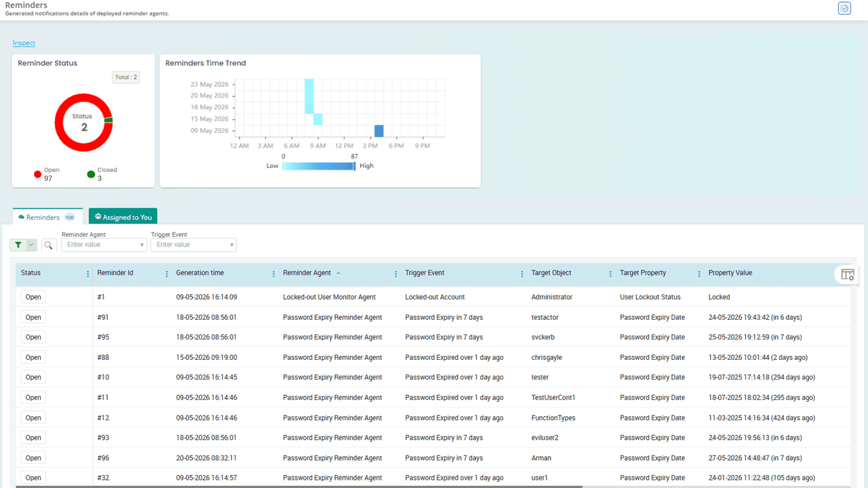The height and width of the screenshot is (488, 868).
Task: Click the Locked-out Account trigger event cell
Action: [x=435, y=297]
